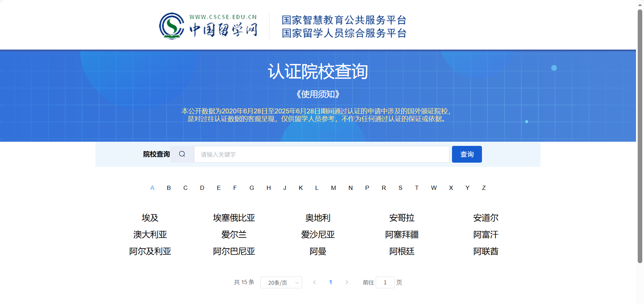Open country 阿尔及利亚
This screenshot has width=644, height=304.
(x=150, y=251)
